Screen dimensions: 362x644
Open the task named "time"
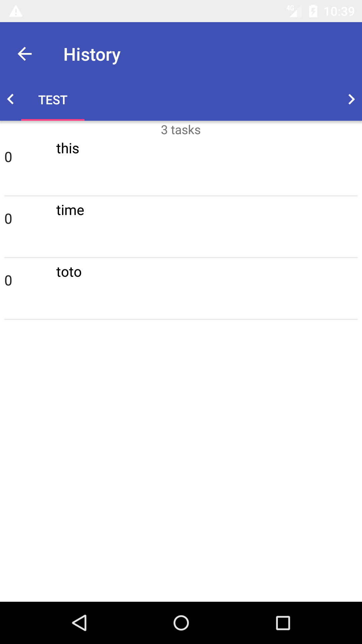[x=70, y=210]
